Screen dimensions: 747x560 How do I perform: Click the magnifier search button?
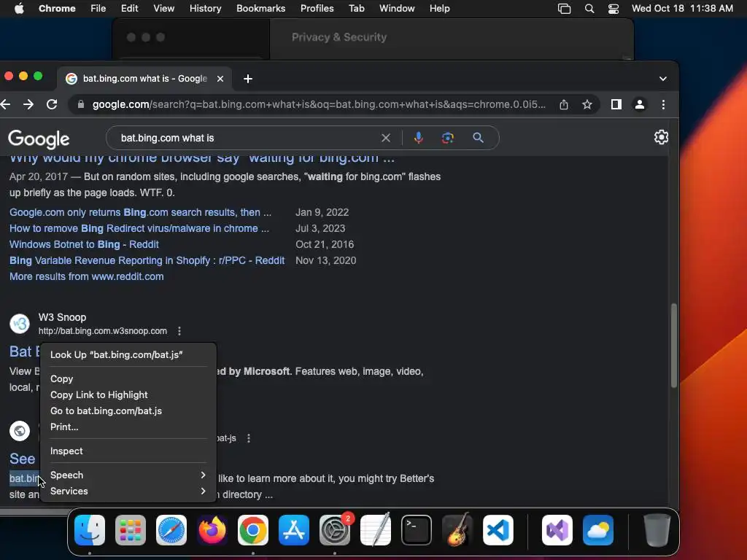click(479, 138)
